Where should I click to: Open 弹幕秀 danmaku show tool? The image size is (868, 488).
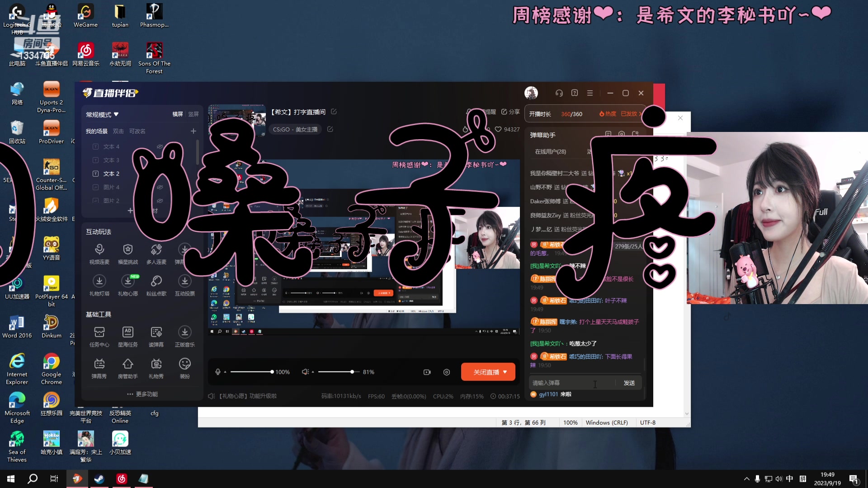[99, 368]
